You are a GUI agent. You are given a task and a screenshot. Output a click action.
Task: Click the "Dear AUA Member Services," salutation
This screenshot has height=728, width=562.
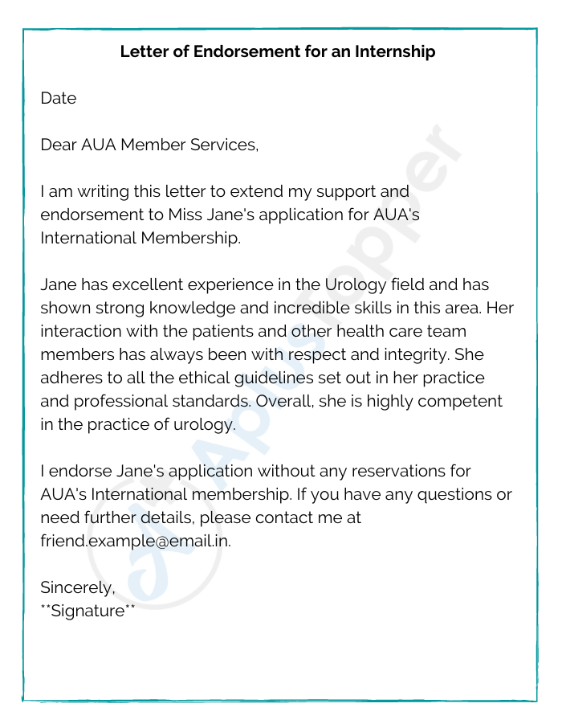149,145
